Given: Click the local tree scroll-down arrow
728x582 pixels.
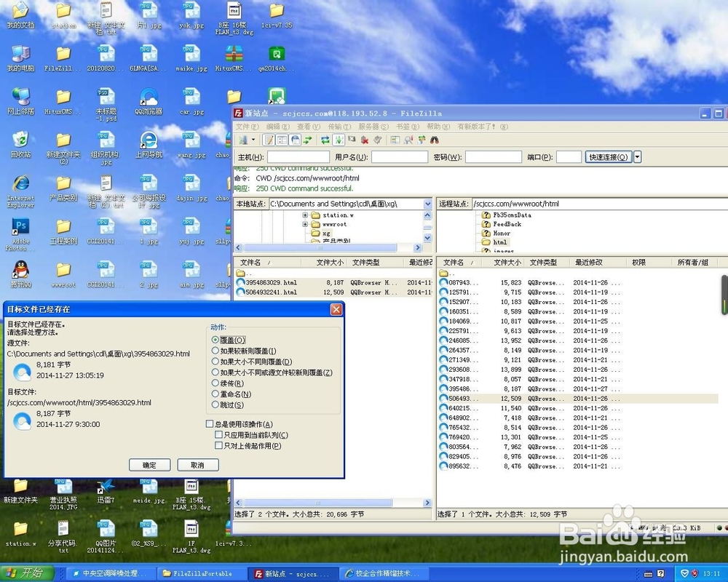Looking at the screenshot, I should 427,238.
